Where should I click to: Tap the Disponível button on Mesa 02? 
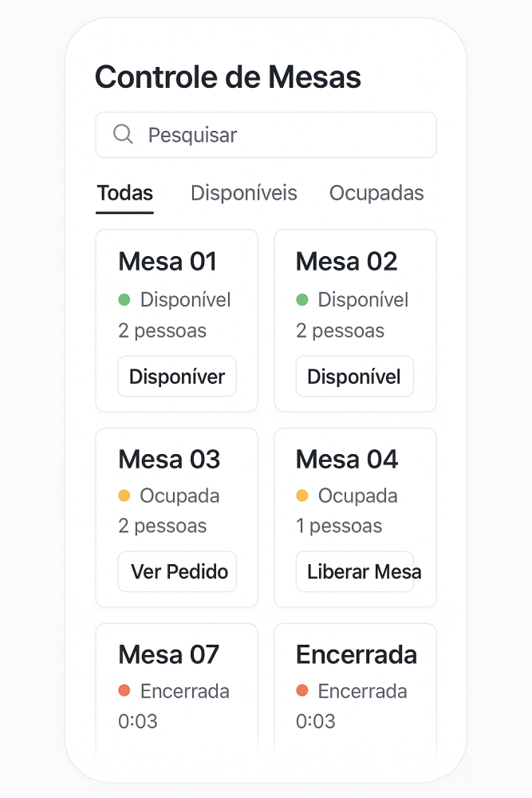[354, 377]
